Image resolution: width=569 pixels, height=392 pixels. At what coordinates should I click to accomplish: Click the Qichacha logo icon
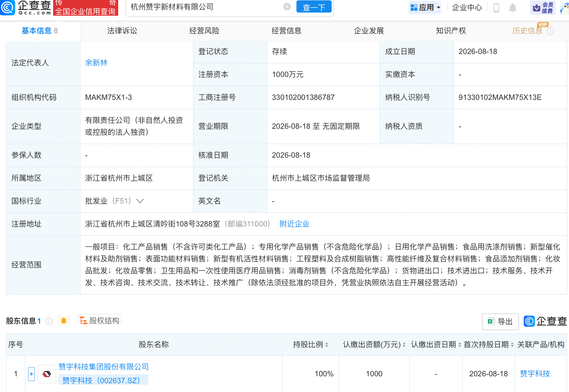pos(8,8)
